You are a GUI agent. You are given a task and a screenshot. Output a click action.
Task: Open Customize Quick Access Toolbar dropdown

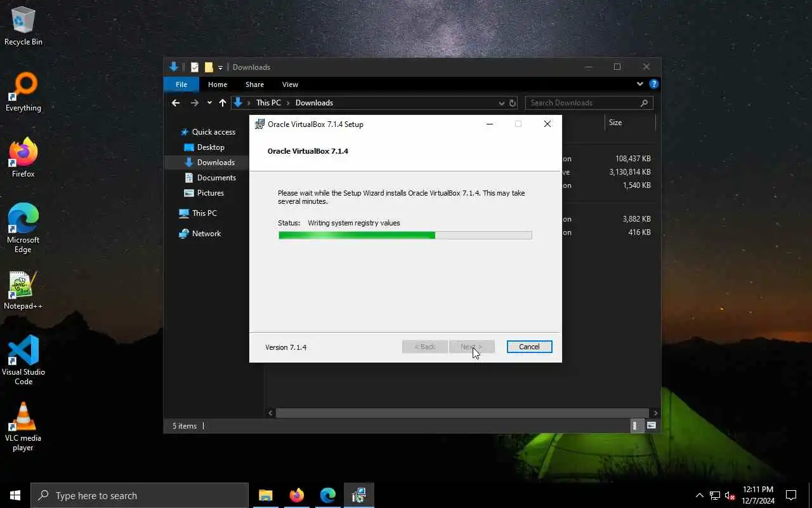point(220,67)
